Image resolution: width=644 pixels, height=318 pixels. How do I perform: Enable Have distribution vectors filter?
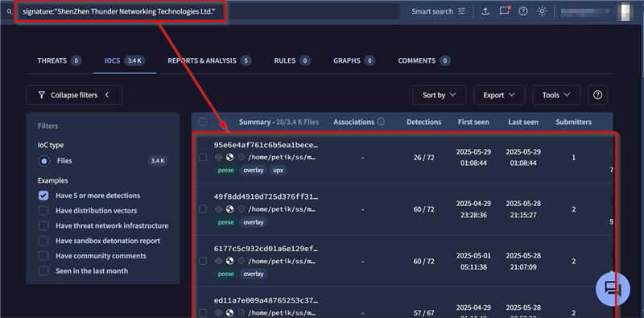tap(43, 211)
